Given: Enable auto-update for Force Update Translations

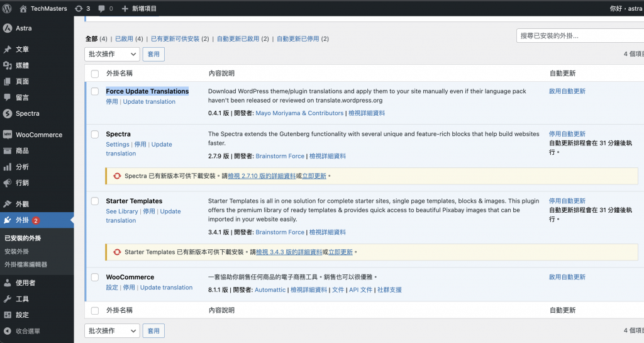Looking at the screenshot, I should coord(567,91).
